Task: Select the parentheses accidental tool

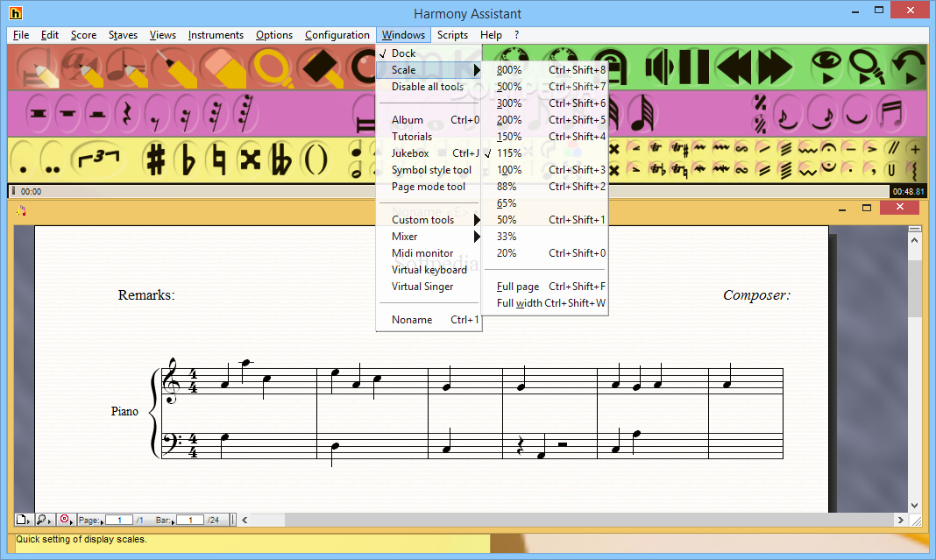Action: 316,160
